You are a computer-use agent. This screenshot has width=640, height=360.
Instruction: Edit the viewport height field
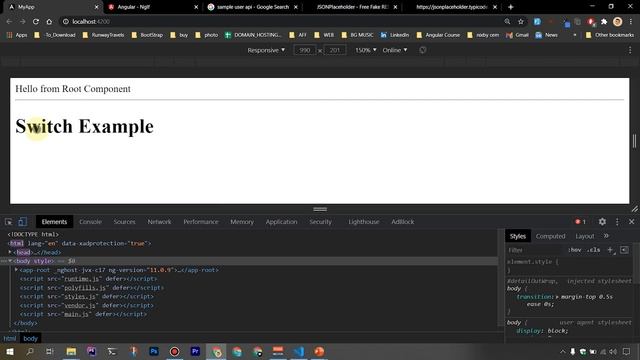coord(335,50)
